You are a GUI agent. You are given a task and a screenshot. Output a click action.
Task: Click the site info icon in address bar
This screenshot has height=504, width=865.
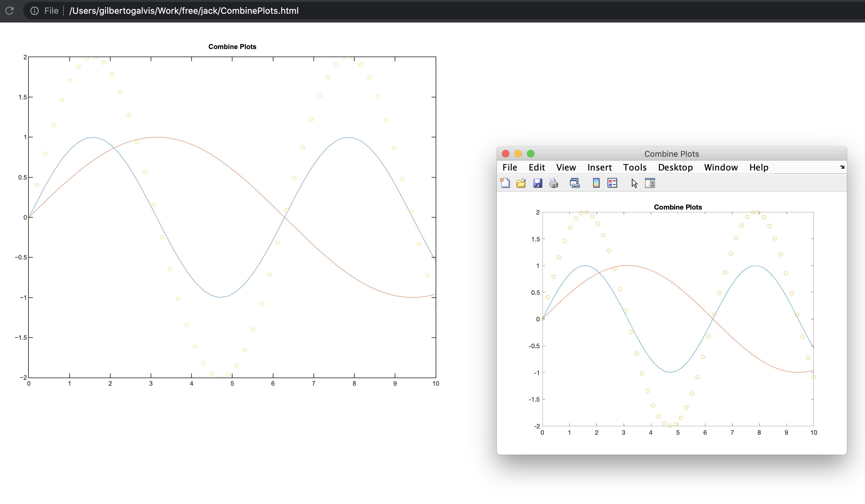click(34, 11)
